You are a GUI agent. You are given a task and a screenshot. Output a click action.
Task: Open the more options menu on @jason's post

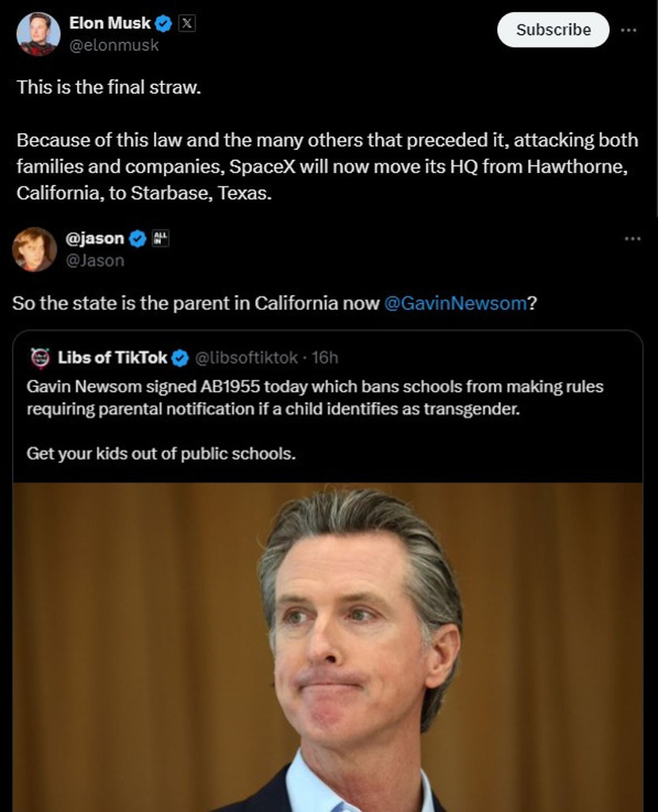click(x=632, y=239)
